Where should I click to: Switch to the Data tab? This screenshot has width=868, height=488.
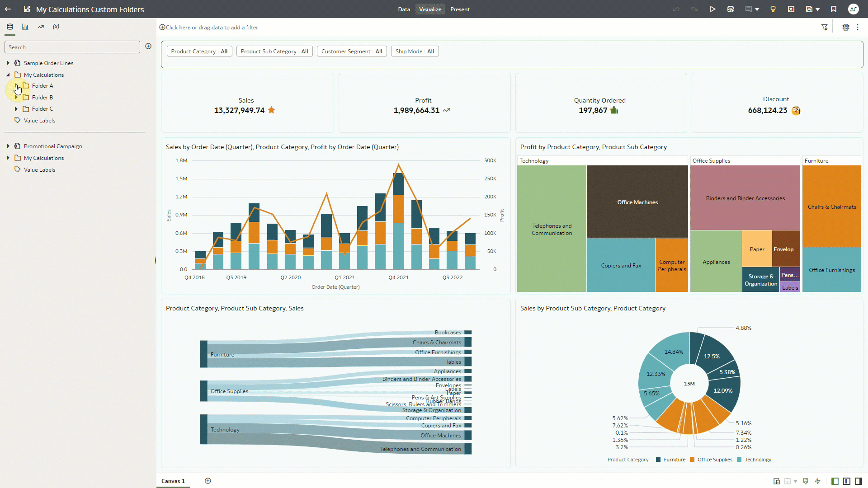(404, 9)
